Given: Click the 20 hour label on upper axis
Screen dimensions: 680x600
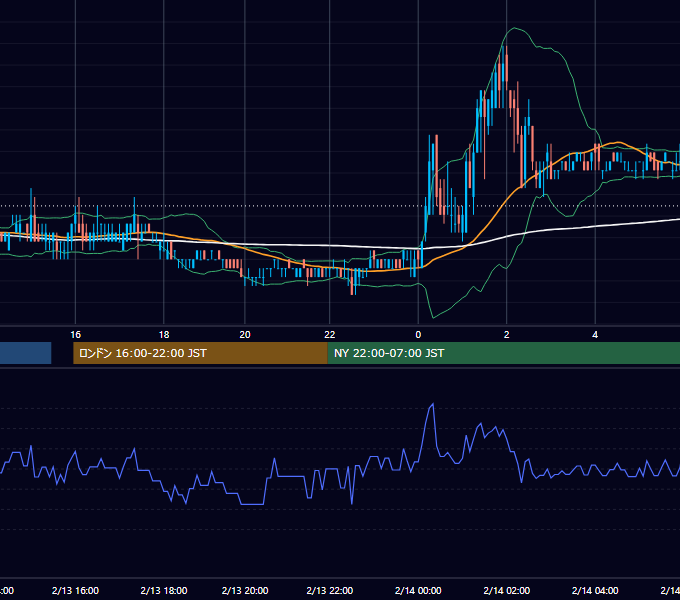Looking at the screenshot, I should 245,335.
